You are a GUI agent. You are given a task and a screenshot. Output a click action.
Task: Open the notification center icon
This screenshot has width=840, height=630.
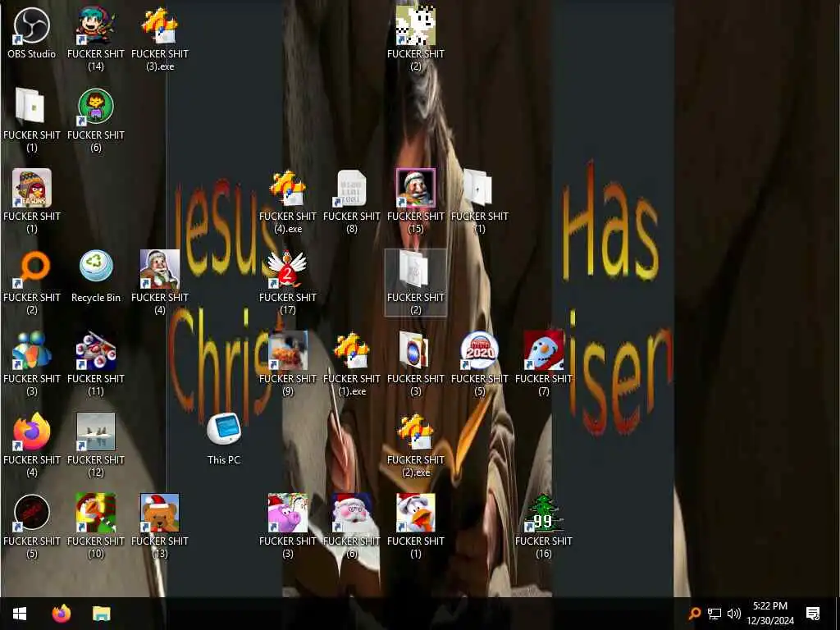point(813,614)
